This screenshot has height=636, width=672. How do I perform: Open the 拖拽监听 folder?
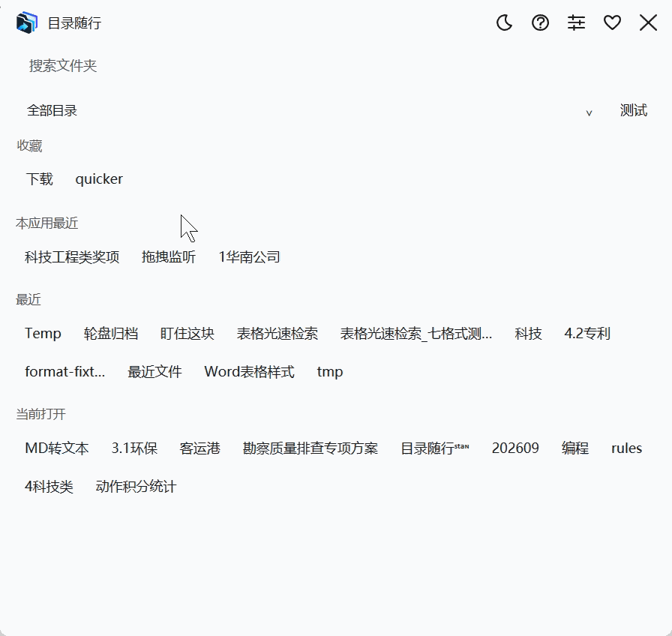pyautogui.click(x=169, y=257)
